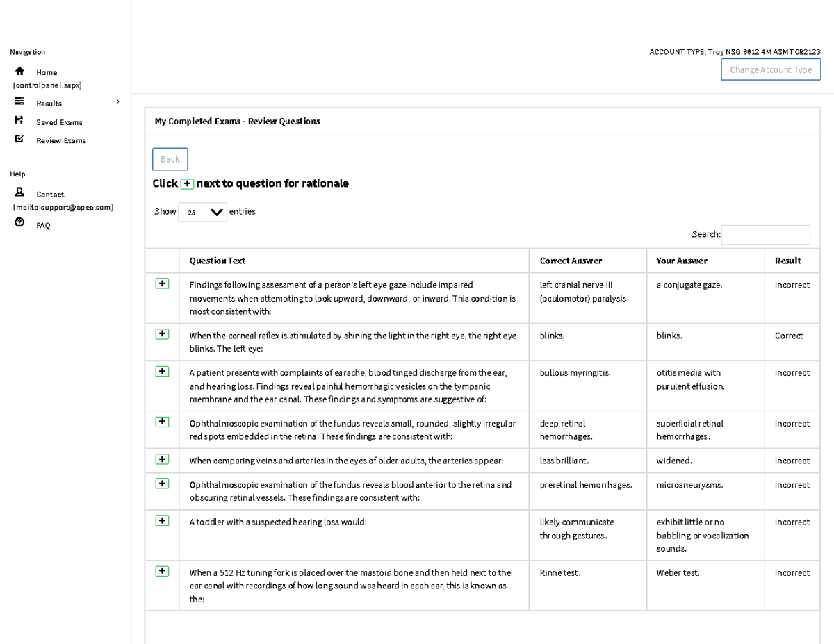This screenshot has width=834, height=644.
Task: Click the FAQ question mark icon
Action: coord(19,224)
